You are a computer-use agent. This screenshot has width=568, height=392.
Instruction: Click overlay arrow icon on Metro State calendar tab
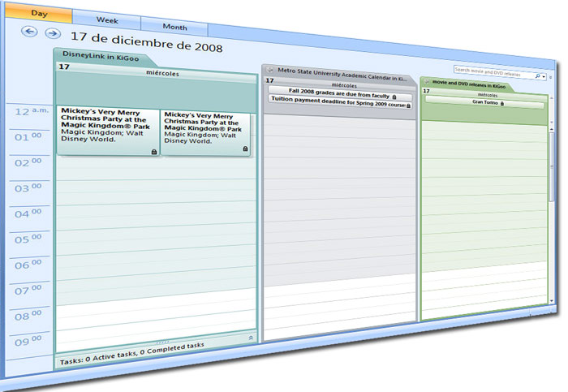click(x=269, y=70)
